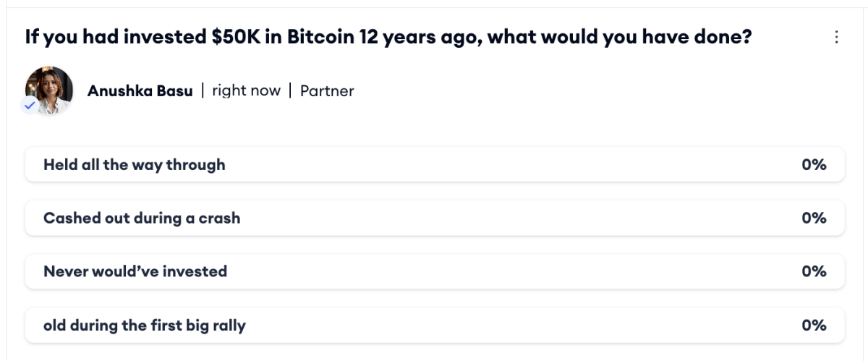Vote 'Cashed out during a crash'
The image size is (868, 361).
pos(142,218)
